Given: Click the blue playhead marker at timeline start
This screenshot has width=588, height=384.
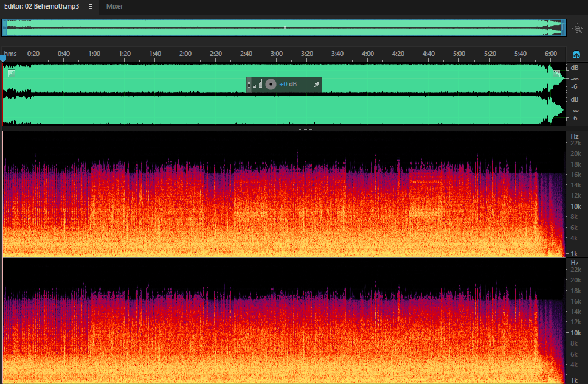Looking at the screenshot, I should (x=3, y=58).
